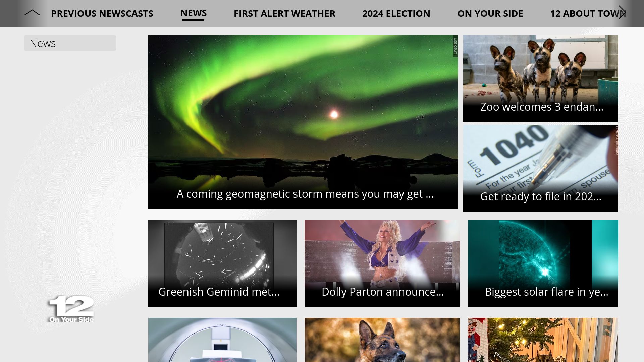Open the 2024 Election tab

(396, 13)
